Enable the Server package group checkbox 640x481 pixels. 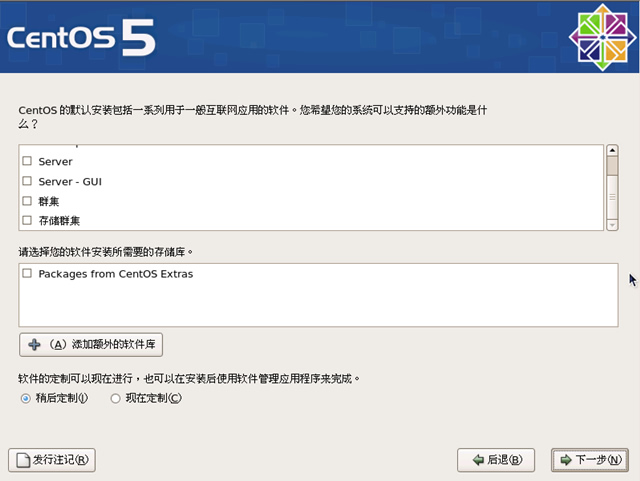click(27, 161)
